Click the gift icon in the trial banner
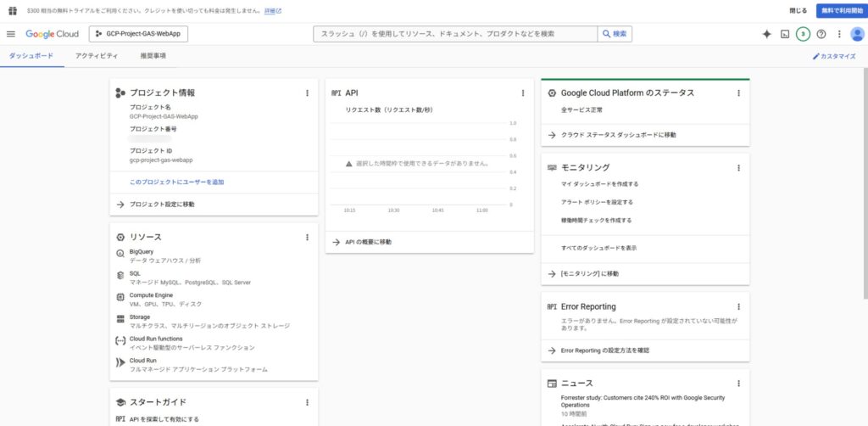This screenshot has width=868, height=426. [13, 10]
